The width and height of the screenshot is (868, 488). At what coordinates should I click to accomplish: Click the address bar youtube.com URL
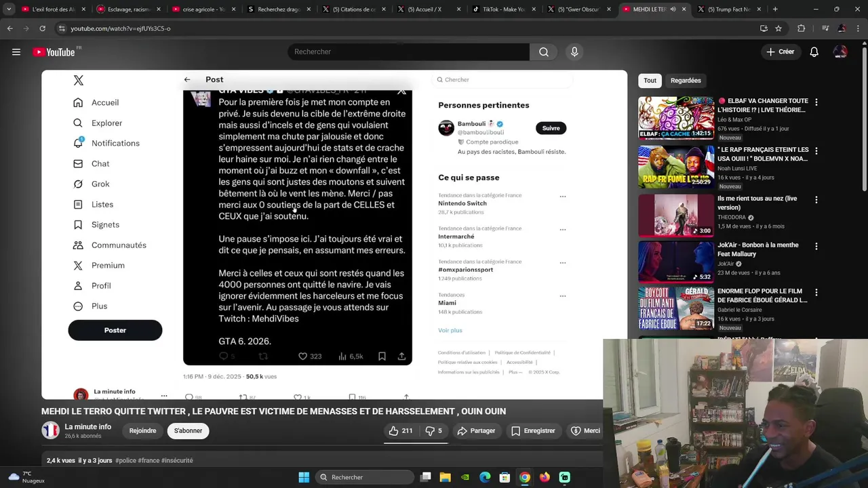point(121,28)
